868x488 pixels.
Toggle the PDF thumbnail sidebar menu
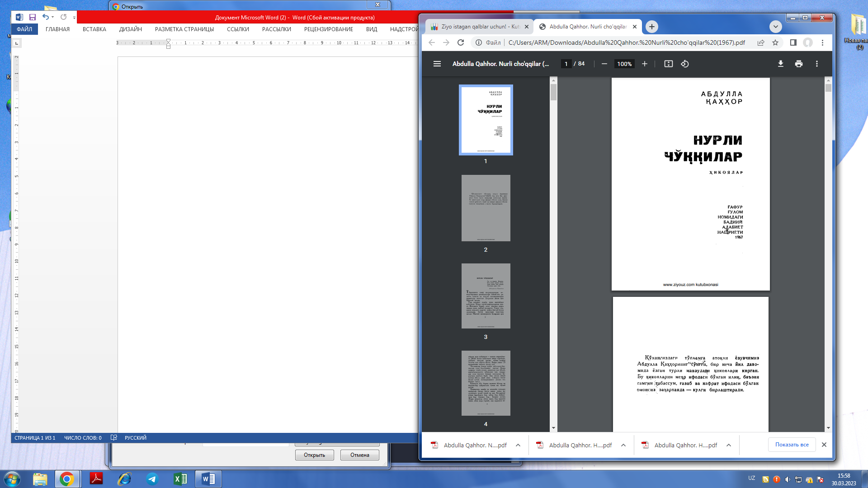(437, 64)
